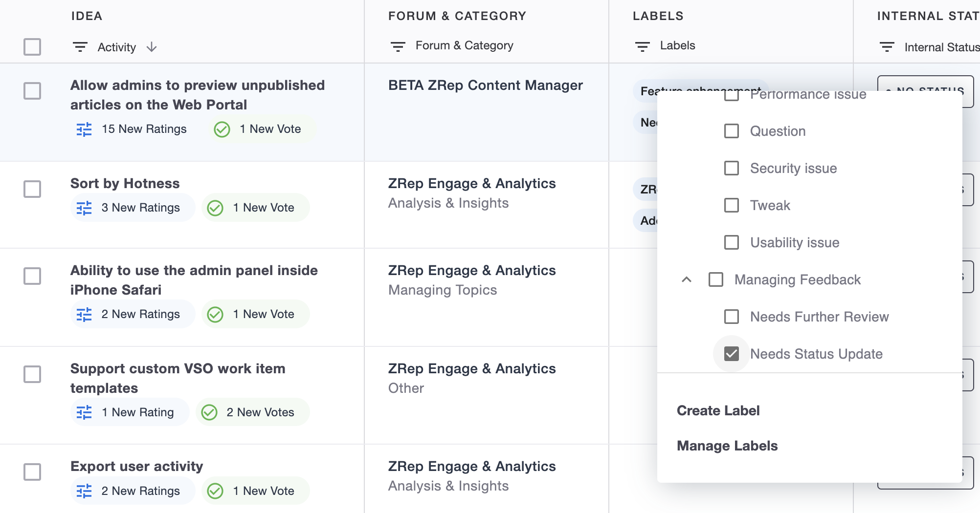Check the Security issue label
Viewport: 980px width, 513px height.
[731, 168]
